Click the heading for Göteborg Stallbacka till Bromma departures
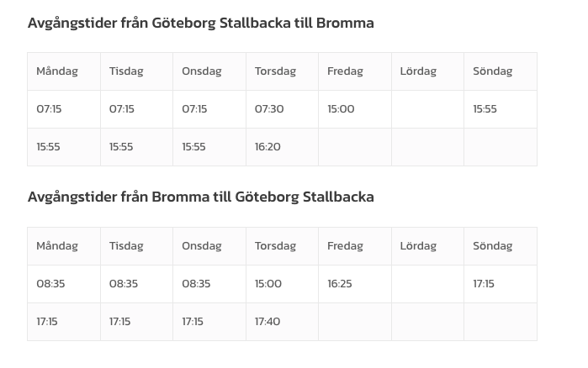The height and width of the screenshot is (368, 588). [200, 23]
